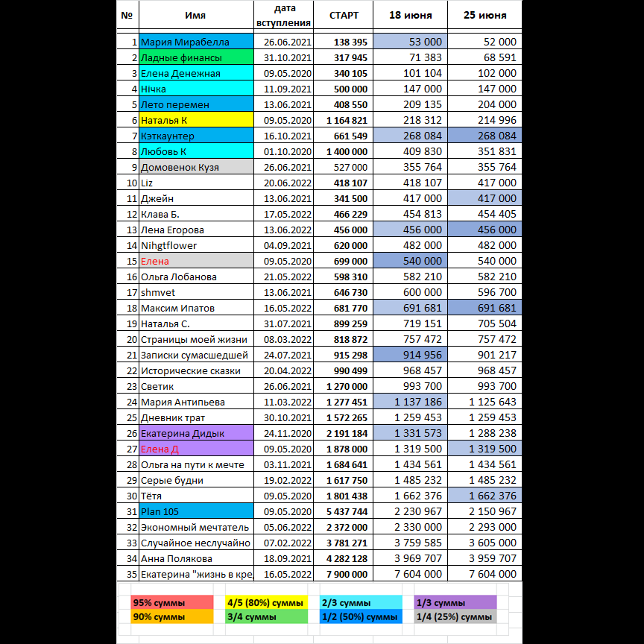Viewport: 644px width, 644px height.
Task: Click the name cell 'Джейн'
Action: pos(196,198)
